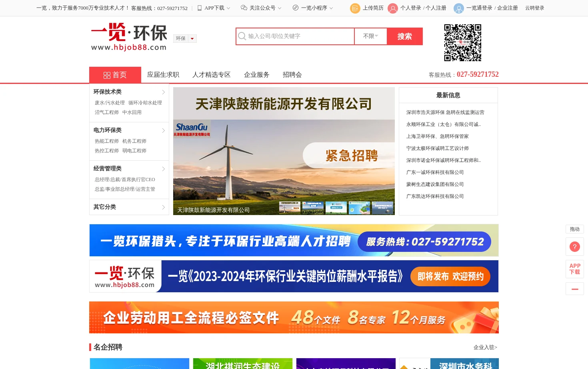
Task: Select third carousel thumbnail of slideshow
Action: (336, 208)
